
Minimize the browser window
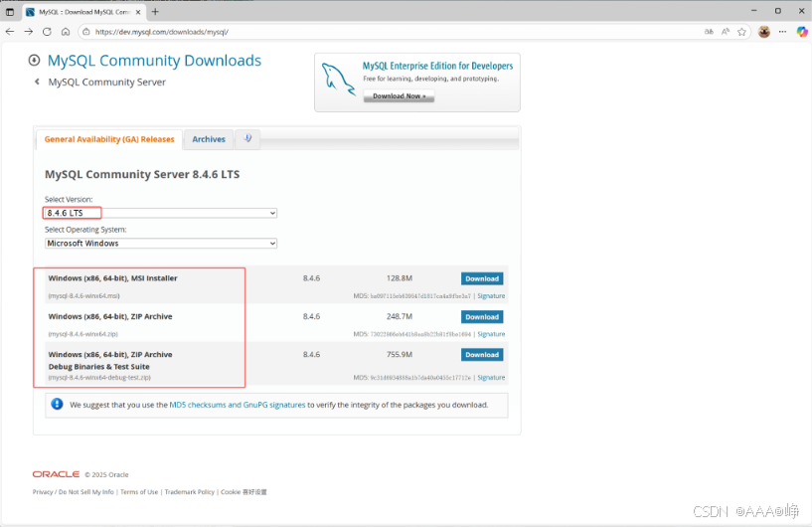pos(754,11)
